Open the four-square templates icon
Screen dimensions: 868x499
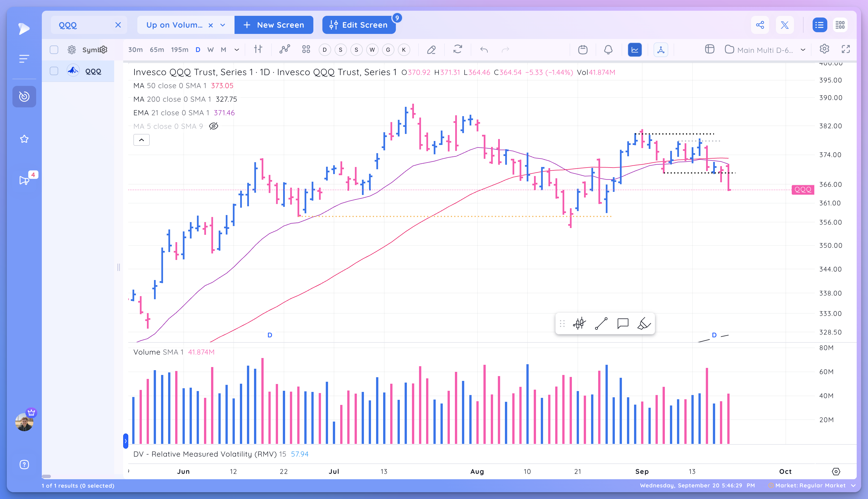pyautogui.click(x=306, y=49)
